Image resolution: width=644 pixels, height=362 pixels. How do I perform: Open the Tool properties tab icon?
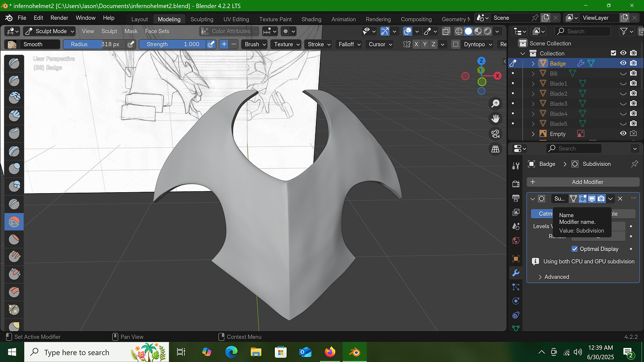(x=516, y=166)
